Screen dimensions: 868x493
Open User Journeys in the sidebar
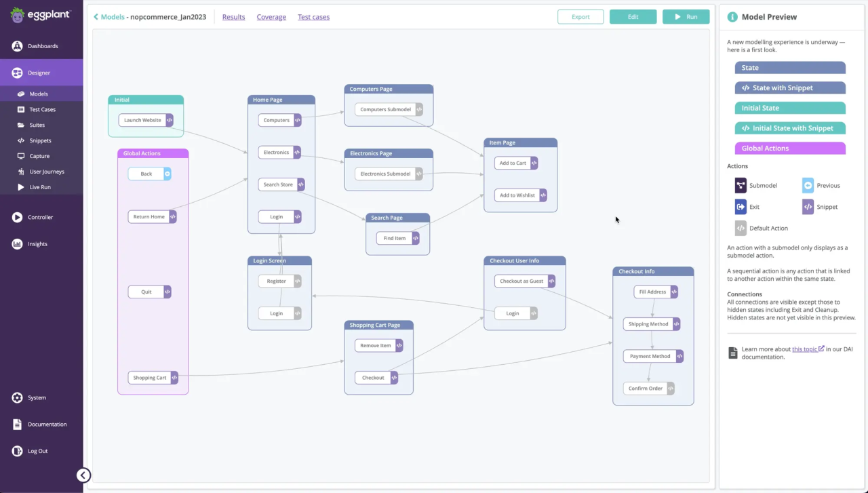coord(41,172)
